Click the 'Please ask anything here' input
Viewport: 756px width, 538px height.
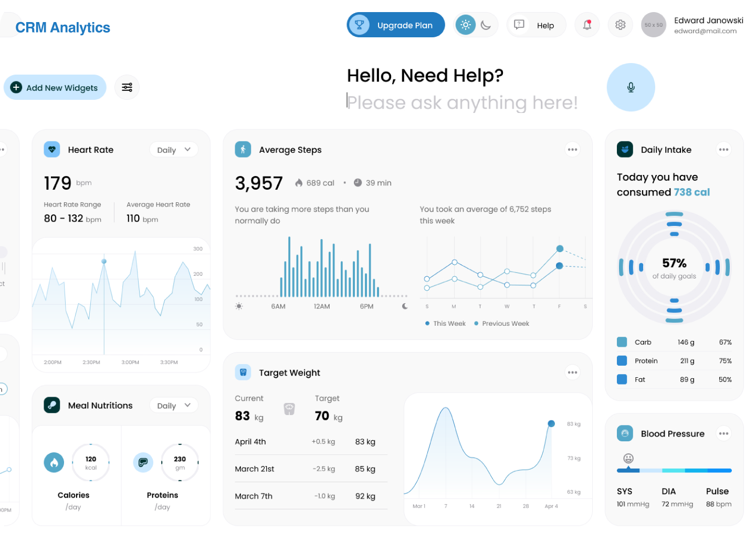coord(462,103)
